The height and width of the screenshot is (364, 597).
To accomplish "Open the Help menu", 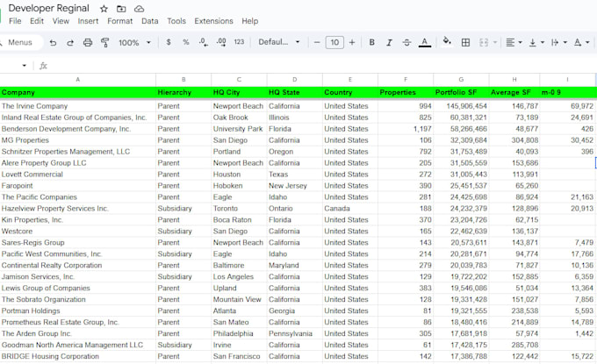I will 249,21.
